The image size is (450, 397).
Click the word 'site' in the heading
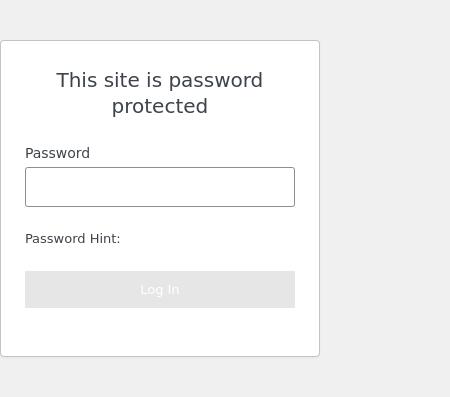pyautogui.click(x=121, y=80)
